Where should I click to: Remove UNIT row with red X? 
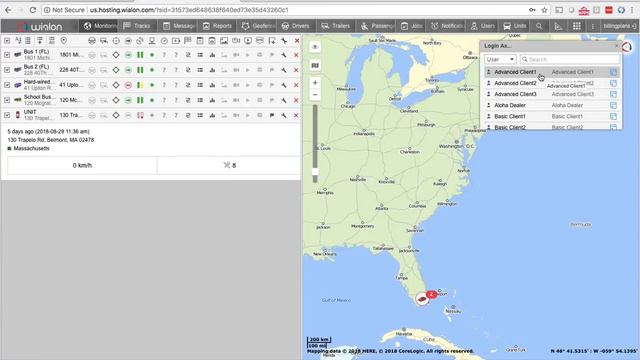coord(297,115)
